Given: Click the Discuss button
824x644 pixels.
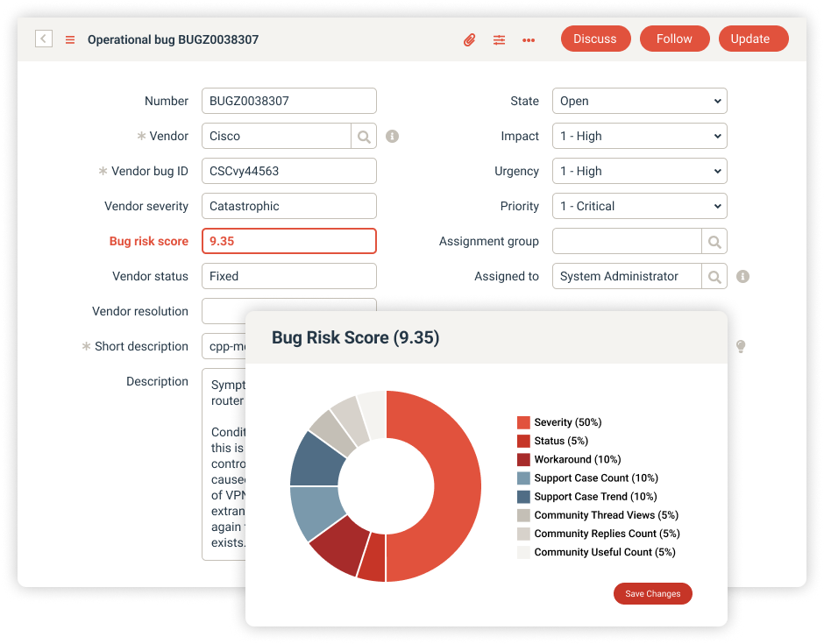Looking at the screenshot, I should (x=595, y=39).
